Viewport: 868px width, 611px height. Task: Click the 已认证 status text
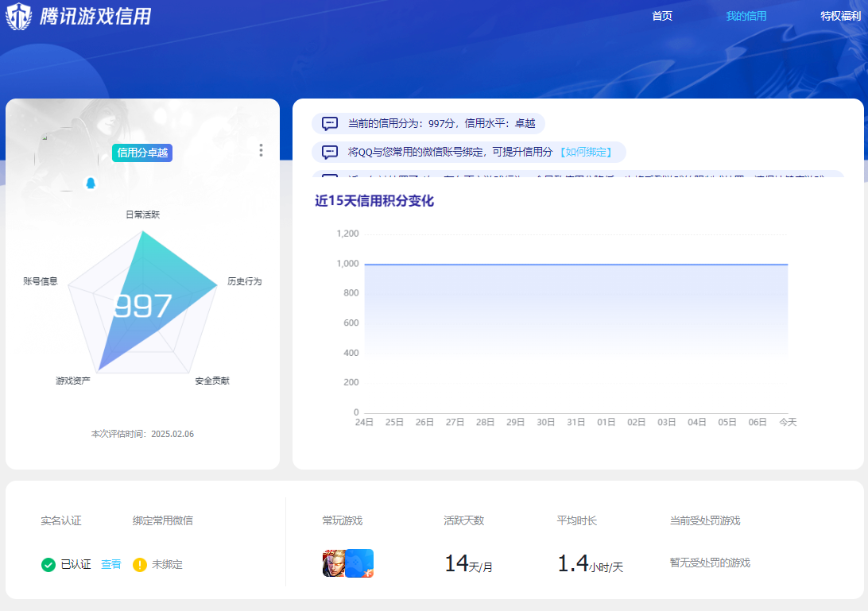[x=76, y=564]
